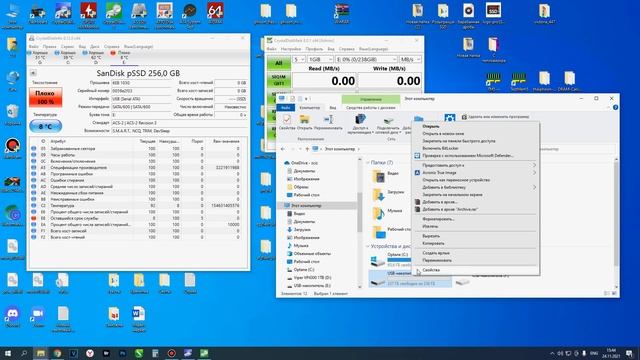Viewport: 640px width, 360px height.
Task: Click the SEQ1M Q8T1 test button
Action: point(278,80)
